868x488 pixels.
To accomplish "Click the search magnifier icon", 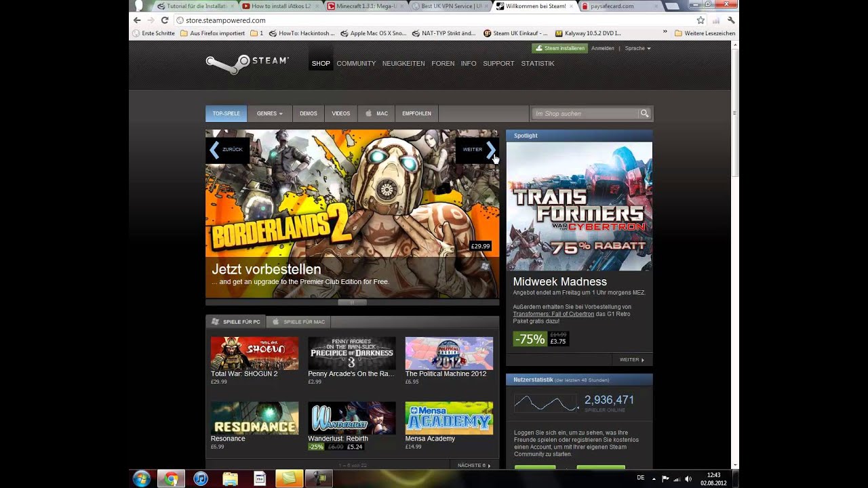I will (x=645, y=113).
